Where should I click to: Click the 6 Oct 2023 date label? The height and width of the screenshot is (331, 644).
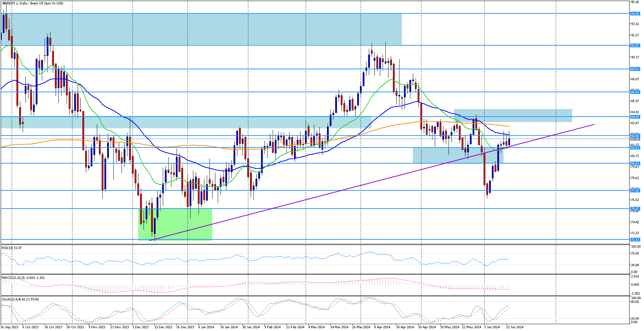pos(30,327)
